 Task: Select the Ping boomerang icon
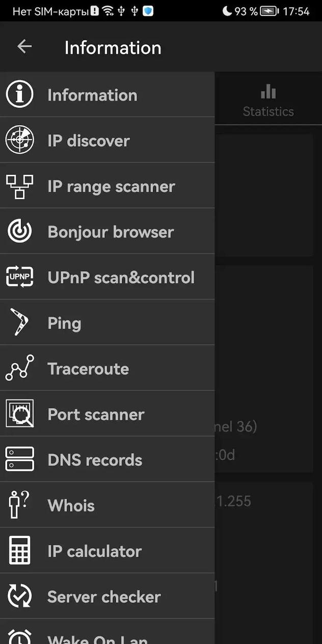[19, 323]
